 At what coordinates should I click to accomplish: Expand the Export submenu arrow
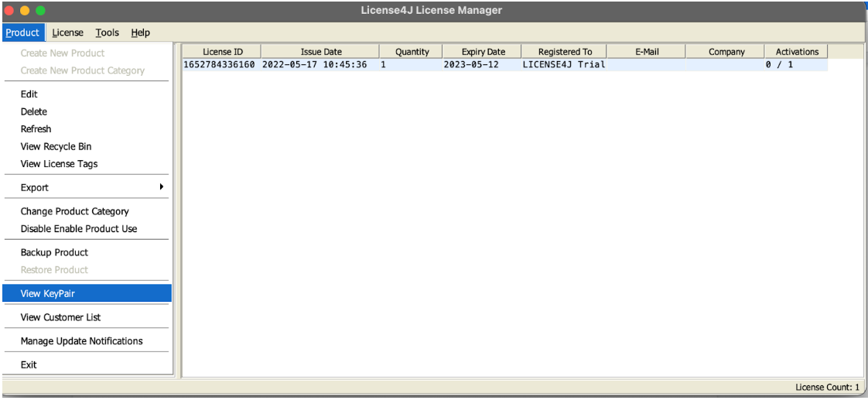click(161, 187)
